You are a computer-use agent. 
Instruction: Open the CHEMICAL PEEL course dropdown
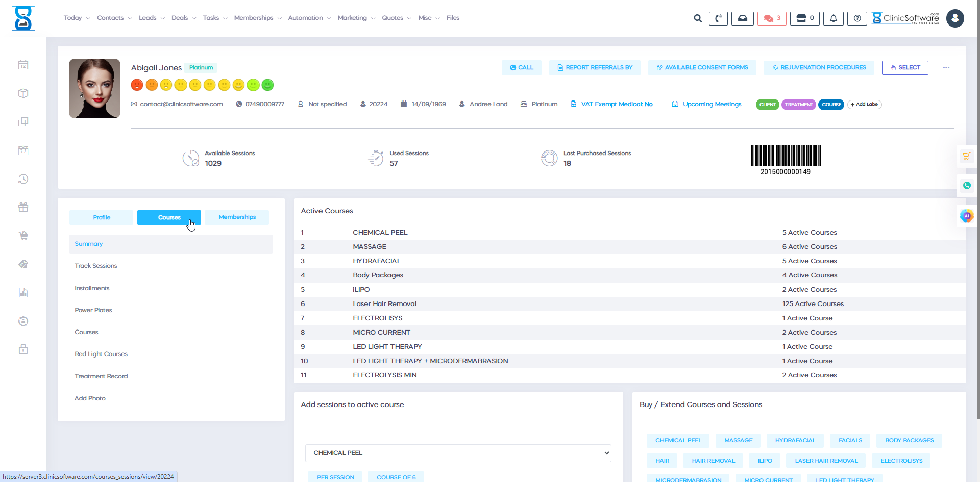pos(458,453)
